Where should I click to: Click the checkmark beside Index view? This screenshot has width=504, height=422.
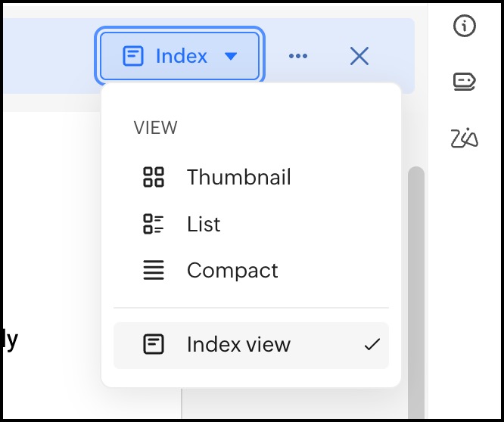click(x=372, y=345)
